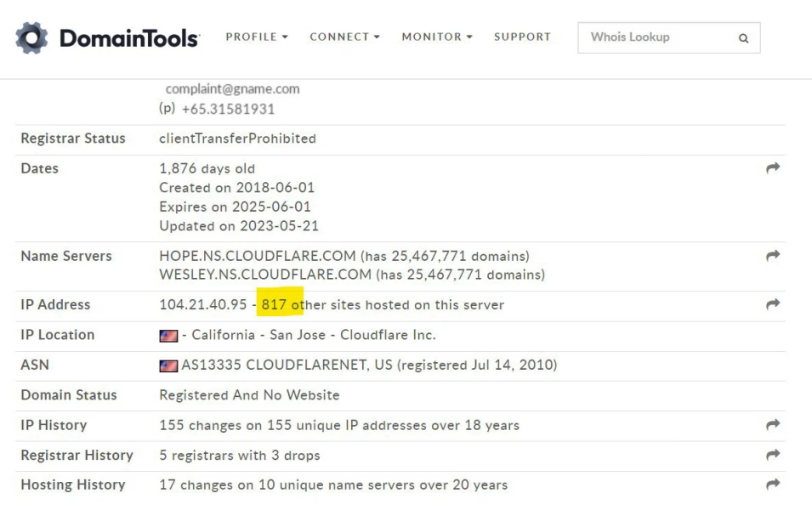Click the arrow icon in IP Address row
812x510 pixels.
pyautogui.click(x=772, y=304)
